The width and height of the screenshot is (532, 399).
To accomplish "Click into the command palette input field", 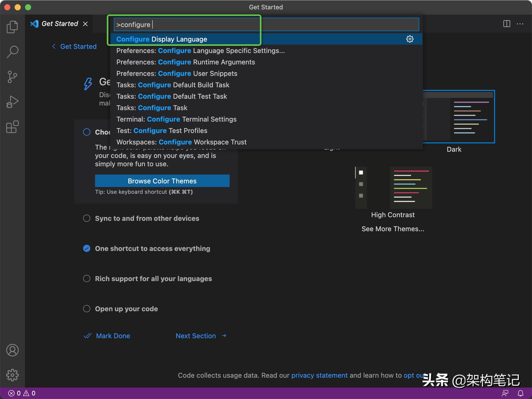I will pyautogui.click(x=266, y=24).
